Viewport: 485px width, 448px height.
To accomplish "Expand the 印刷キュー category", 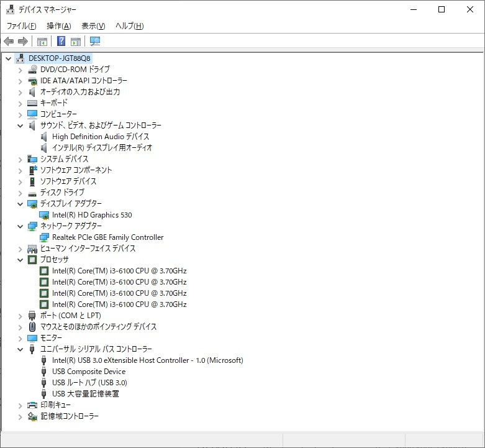I will pyautogui.click(x=20, y=406).
